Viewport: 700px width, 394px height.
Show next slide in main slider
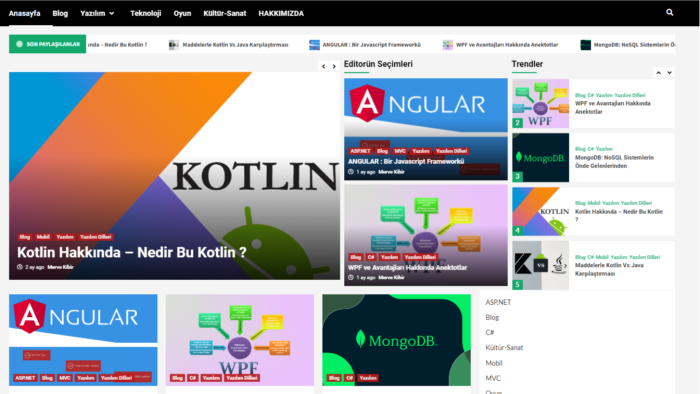coord(334,66)
